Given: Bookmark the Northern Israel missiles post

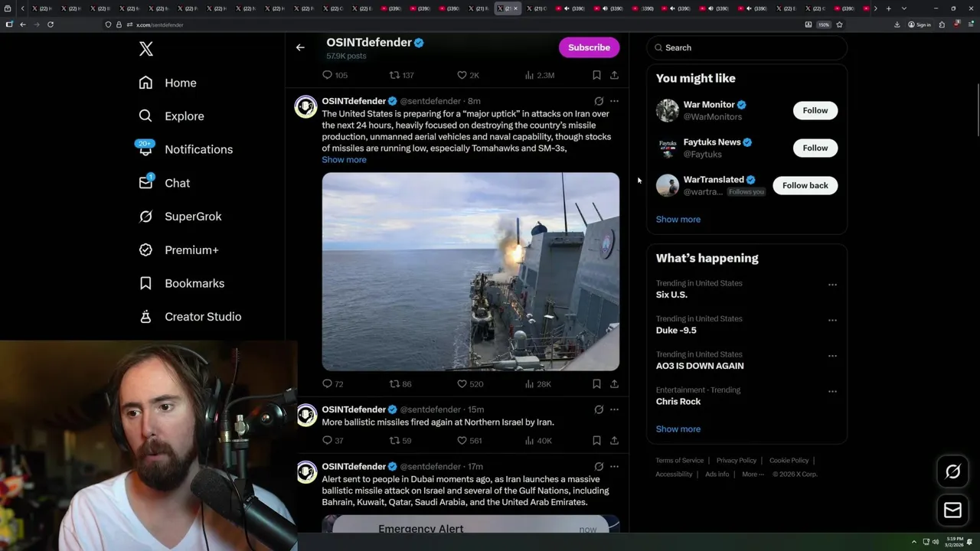Looking at the screenshot, I should 596,441.
